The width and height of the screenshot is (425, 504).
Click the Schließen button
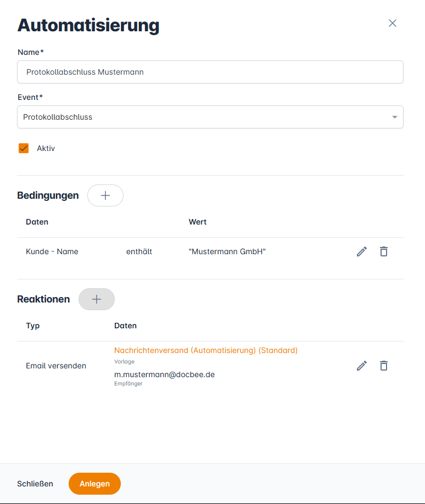pyautogui.click(x=35, y=484)
